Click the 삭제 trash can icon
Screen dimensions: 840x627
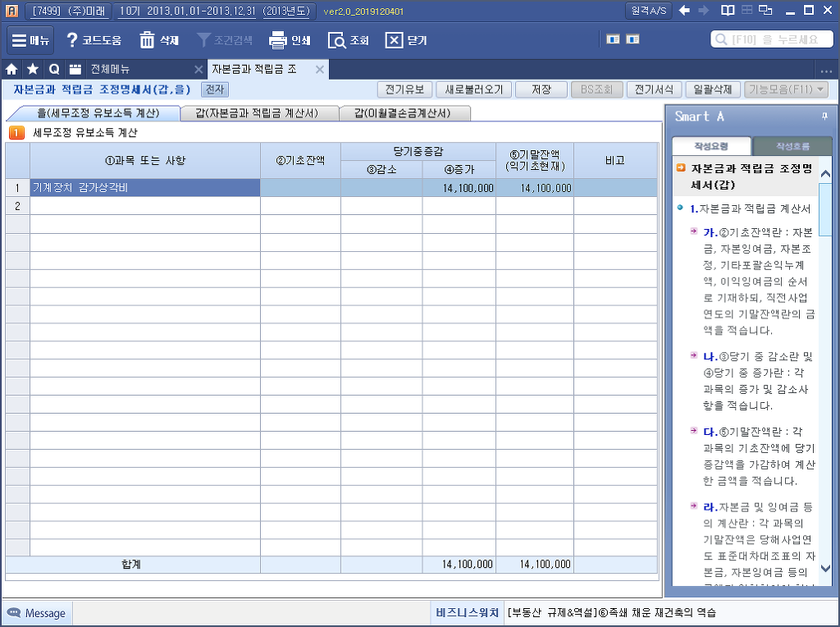pyautogui.click(x=148, y=40)
